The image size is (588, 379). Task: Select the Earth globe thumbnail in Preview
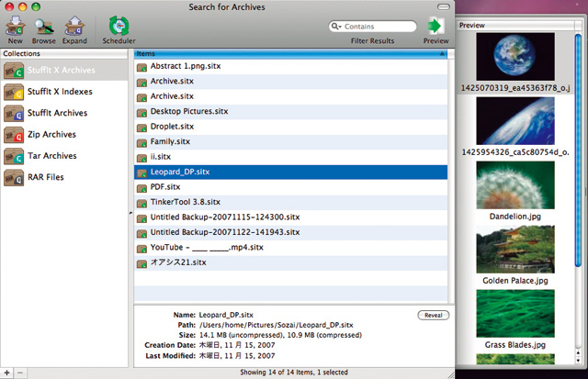point(515,57)
